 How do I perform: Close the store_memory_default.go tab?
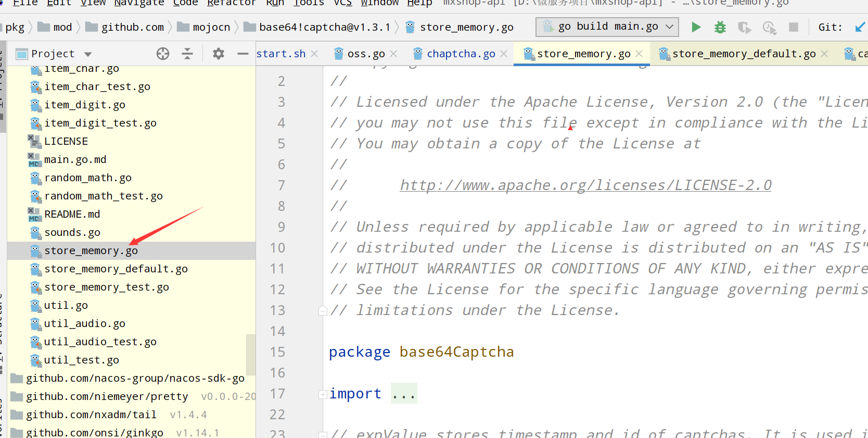point(824,54)
